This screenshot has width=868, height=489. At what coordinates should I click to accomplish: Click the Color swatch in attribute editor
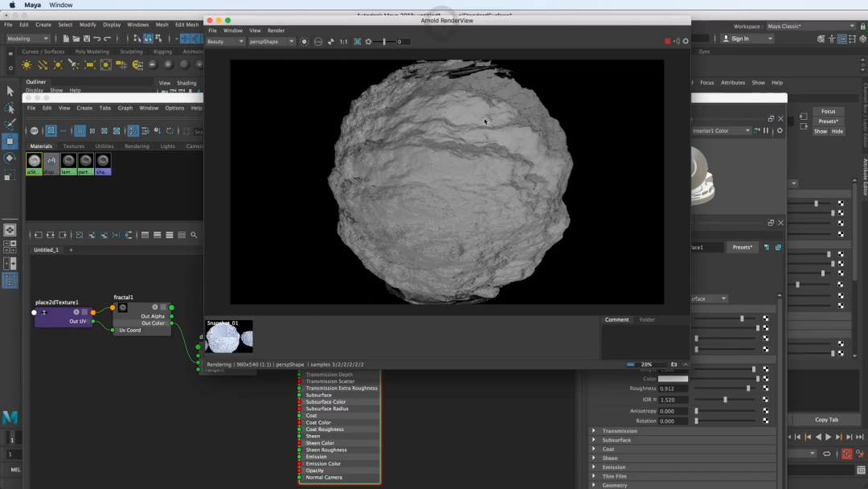[673, 379]
